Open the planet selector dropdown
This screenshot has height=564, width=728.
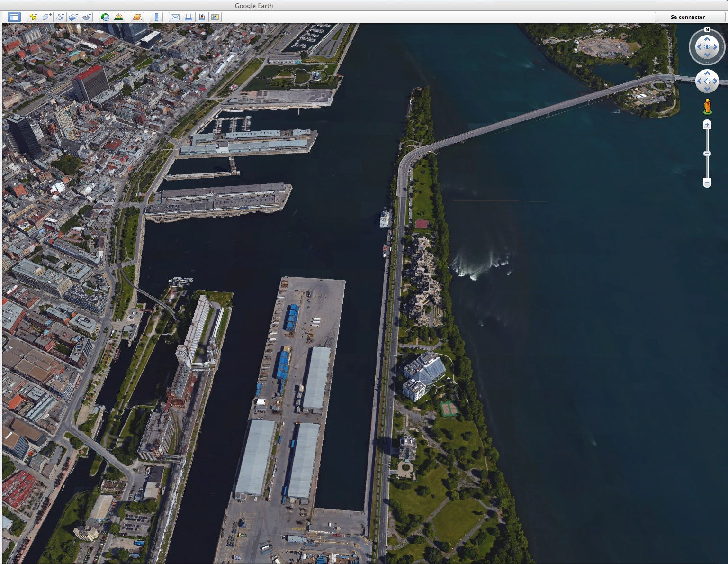tap(137, 17)
